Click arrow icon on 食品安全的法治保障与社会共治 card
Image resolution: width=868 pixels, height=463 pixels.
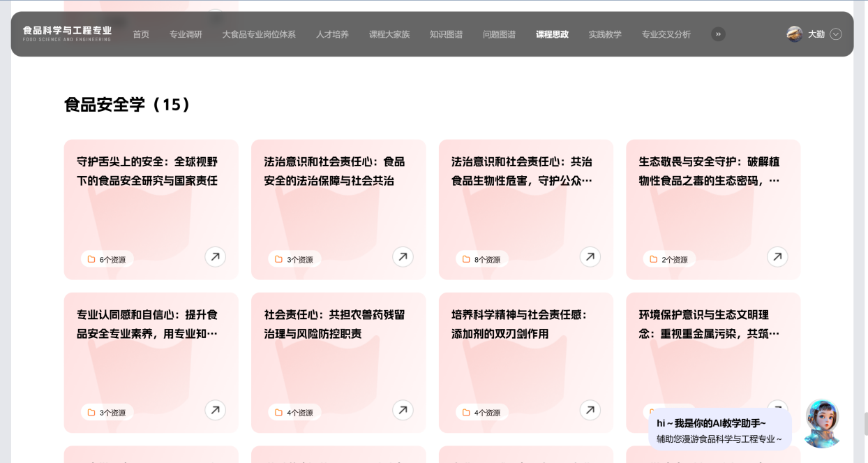point(403,257)
